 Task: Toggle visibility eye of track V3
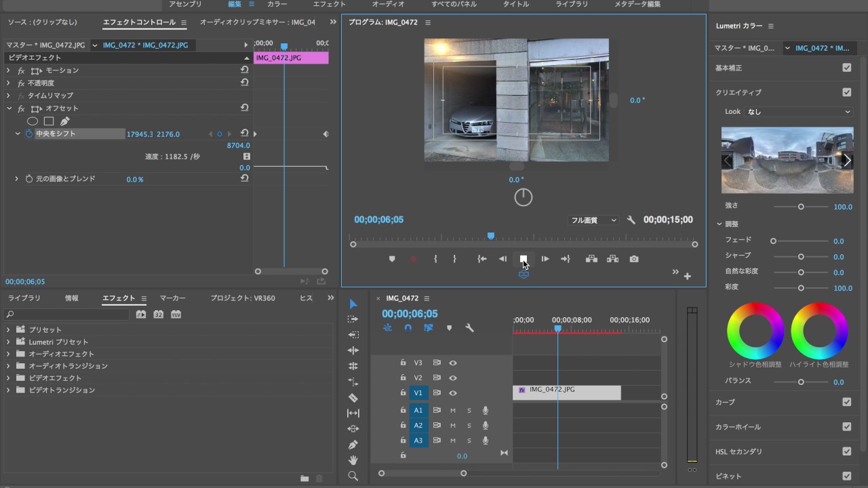452,363
